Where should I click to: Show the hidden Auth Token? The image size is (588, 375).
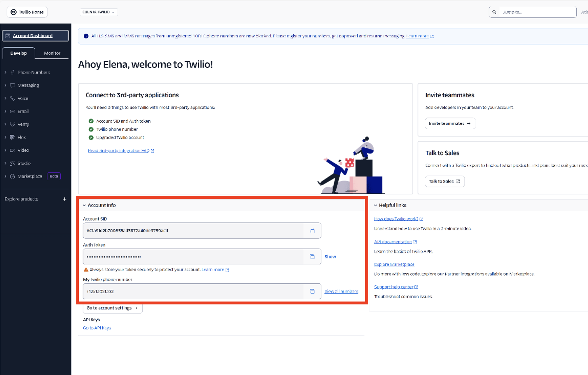330,257
